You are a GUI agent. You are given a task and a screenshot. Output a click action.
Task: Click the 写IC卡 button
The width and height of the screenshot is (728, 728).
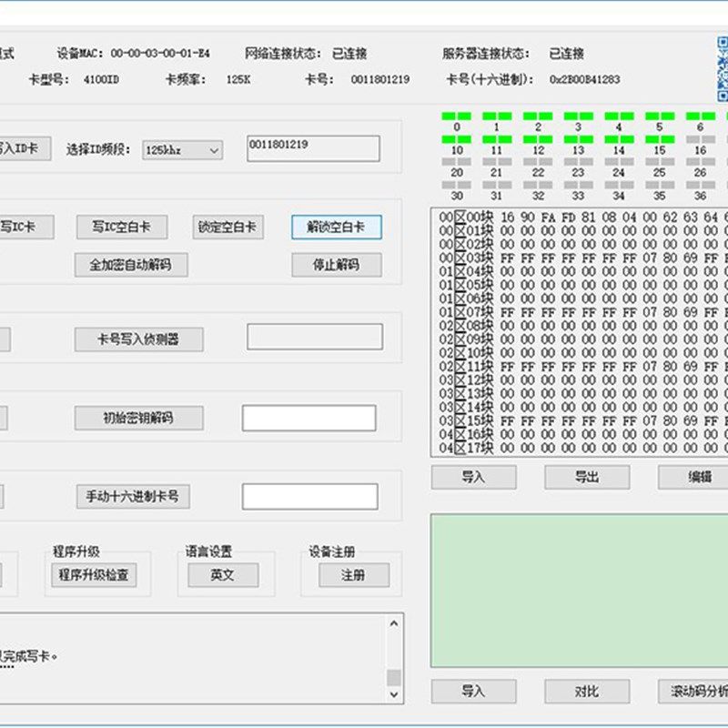click(26, 227)
